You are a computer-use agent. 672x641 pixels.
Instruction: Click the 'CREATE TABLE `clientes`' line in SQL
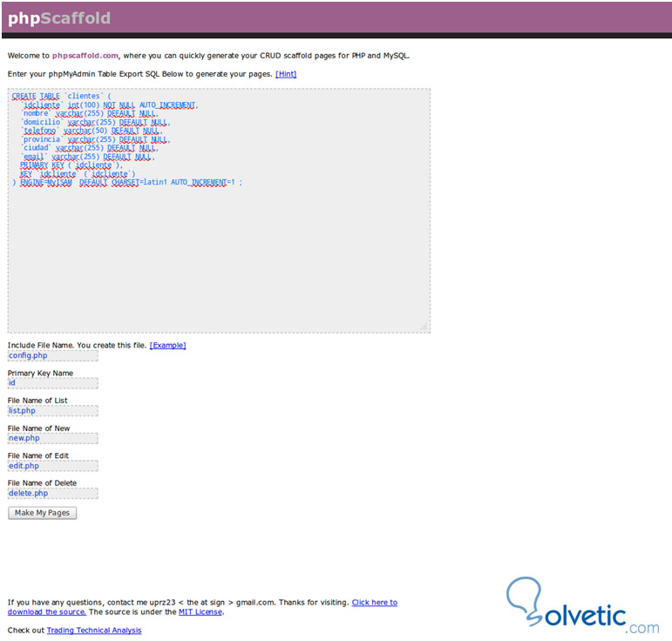[x=61, y=96]
